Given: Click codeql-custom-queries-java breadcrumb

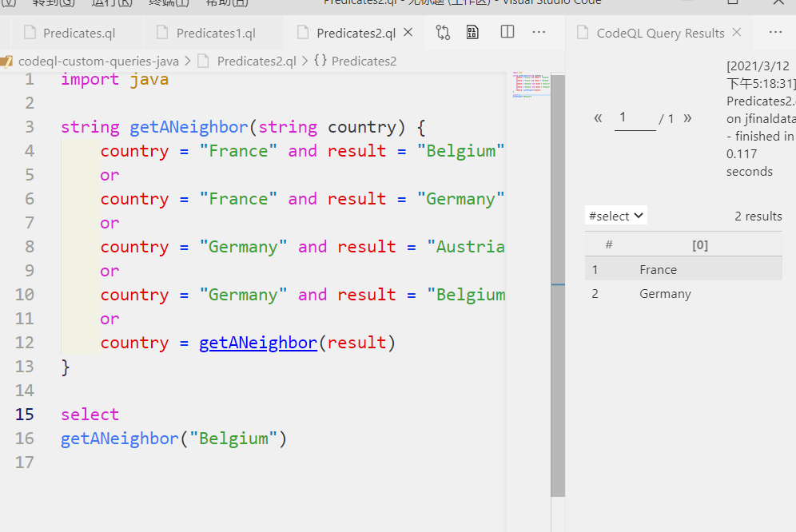Looking at the screenshot, I should coord(98,62).
